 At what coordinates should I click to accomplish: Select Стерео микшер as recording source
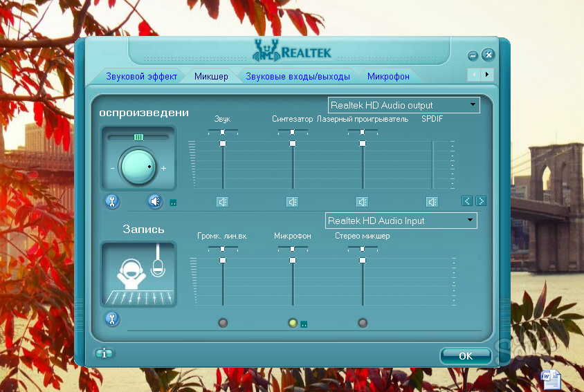pos(362,322)
